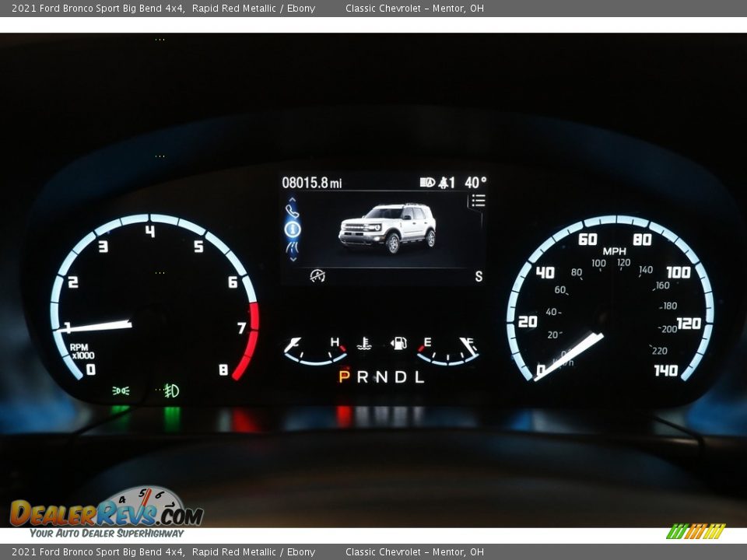Viewport: 747px width, 560px height.
Task: Click the up chevron above phone icon
Action: tap(293, 200)
